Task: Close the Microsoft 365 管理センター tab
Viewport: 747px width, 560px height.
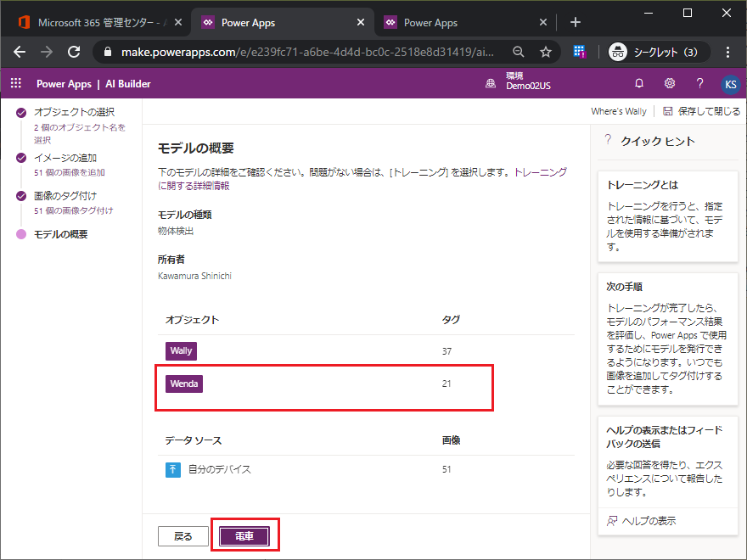Action: 178,22
